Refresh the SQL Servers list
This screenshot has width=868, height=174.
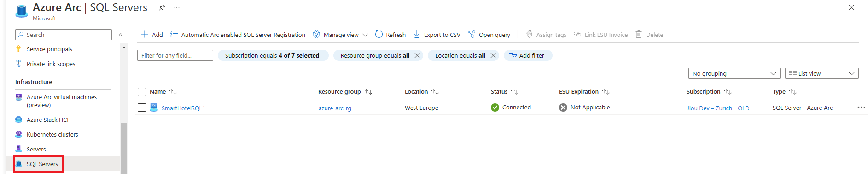[390, 35]
